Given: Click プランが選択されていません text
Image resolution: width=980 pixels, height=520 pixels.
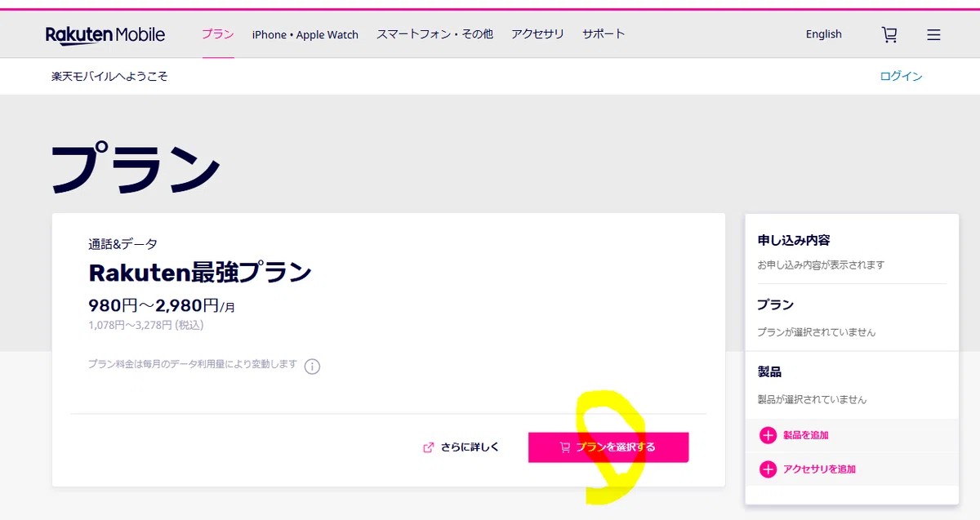Looking at the screenshot, I should [x=817, y=332].
